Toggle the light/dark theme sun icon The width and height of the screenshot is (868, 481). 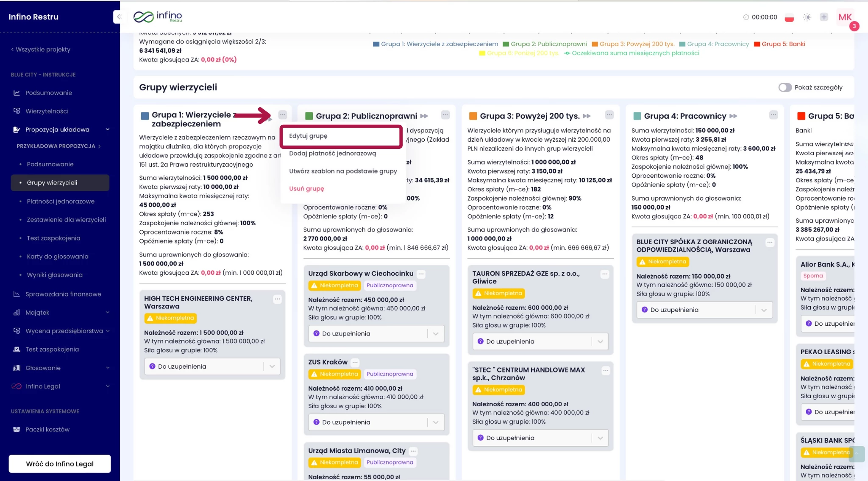807,17
